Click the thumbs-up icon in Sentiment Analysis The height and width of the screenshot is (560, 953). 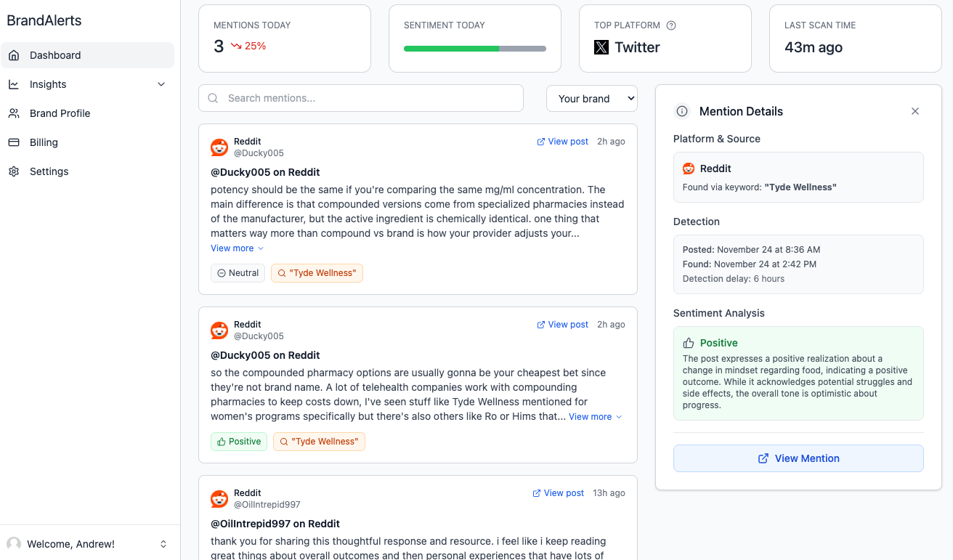(x=689, y=343)
